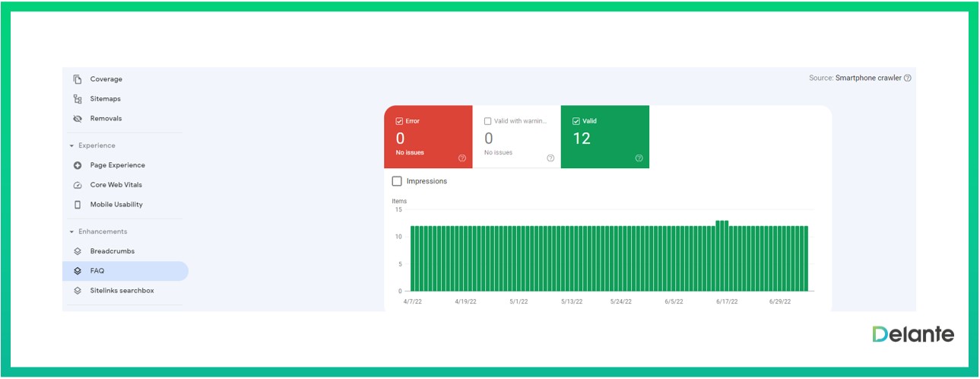Select the Smartphone crawler source text

868,78
